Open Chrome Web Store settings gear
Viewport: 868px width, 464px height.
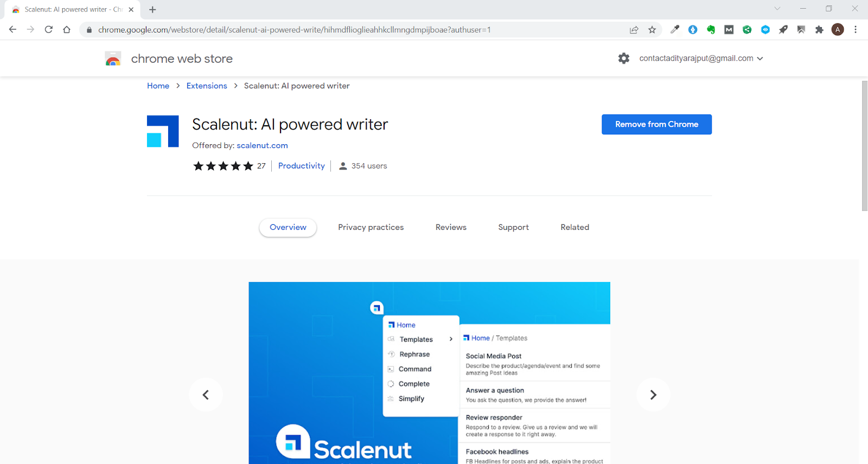click(624, 59)
